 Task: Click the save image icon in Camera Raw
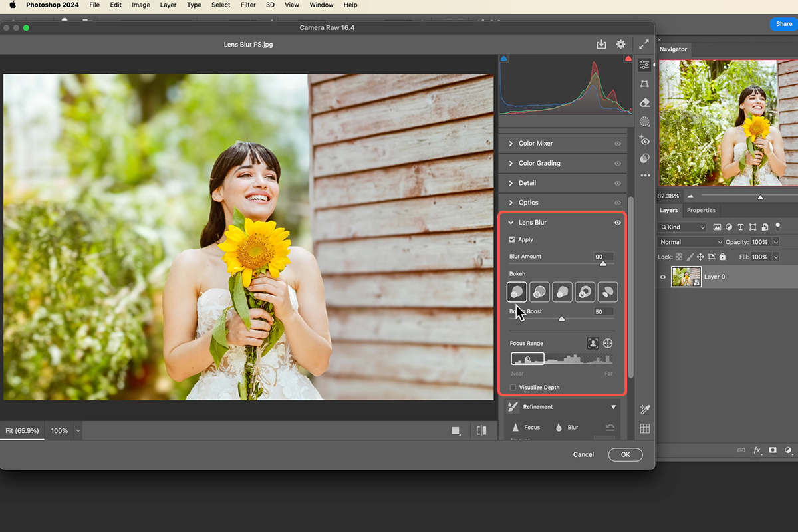(601, 44)
